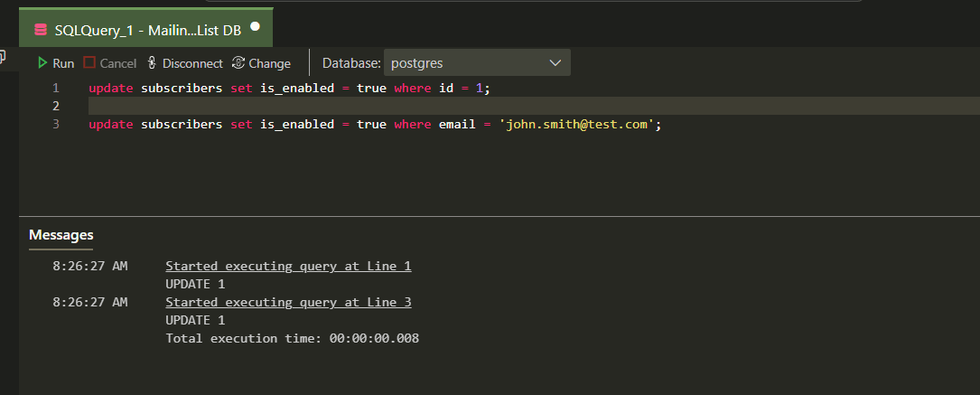Click the first 8:26:27 AM timestamp

pos(90,266)
